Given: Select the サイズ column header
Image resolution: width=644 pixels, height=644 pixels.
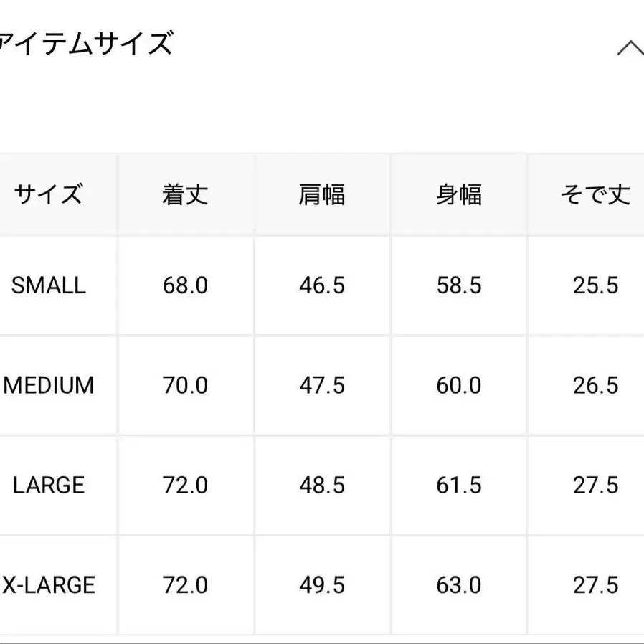Looking at the screenshot, I should 48,194.
